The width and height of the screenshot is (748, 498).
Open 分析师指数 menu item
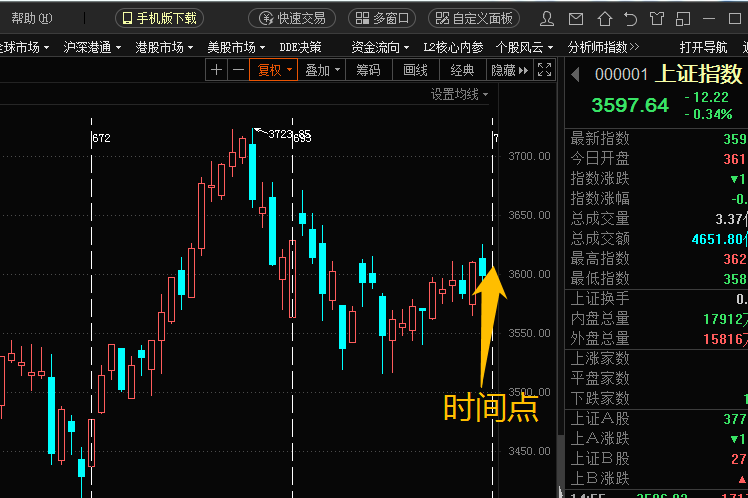[x=603, y=47]
